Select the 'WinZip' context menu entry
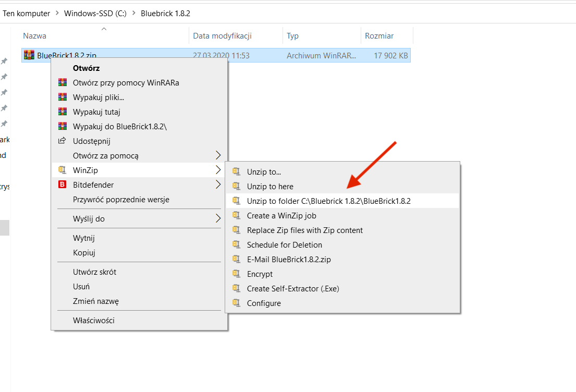 click(139, 170)
